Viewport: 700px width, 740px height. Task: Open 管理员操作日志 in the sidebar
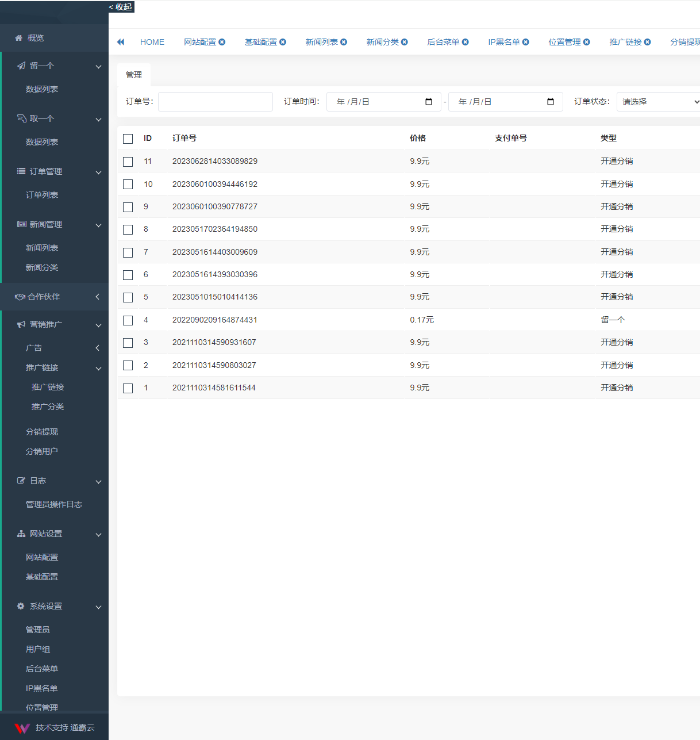pos(54,504)
